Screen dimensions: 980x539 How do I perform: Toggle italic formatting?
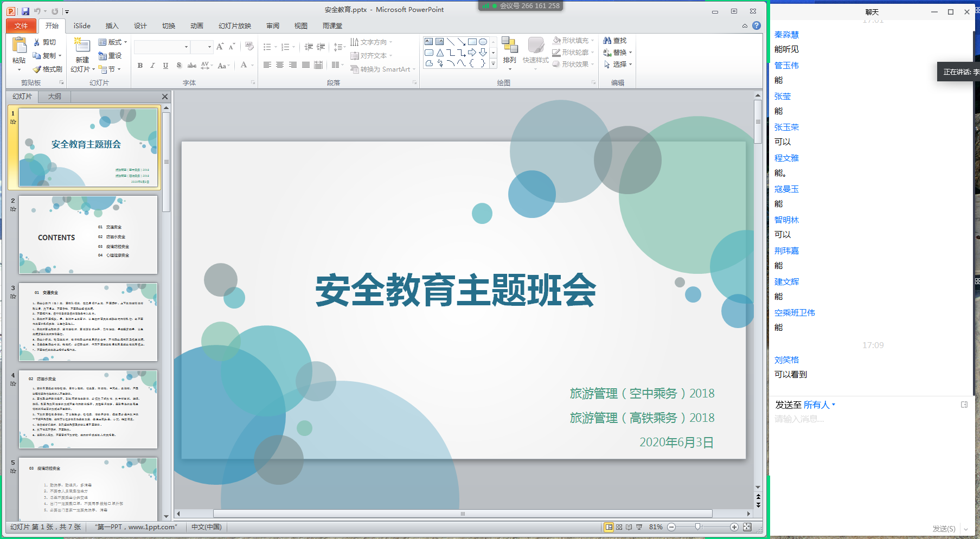(152, 66)
